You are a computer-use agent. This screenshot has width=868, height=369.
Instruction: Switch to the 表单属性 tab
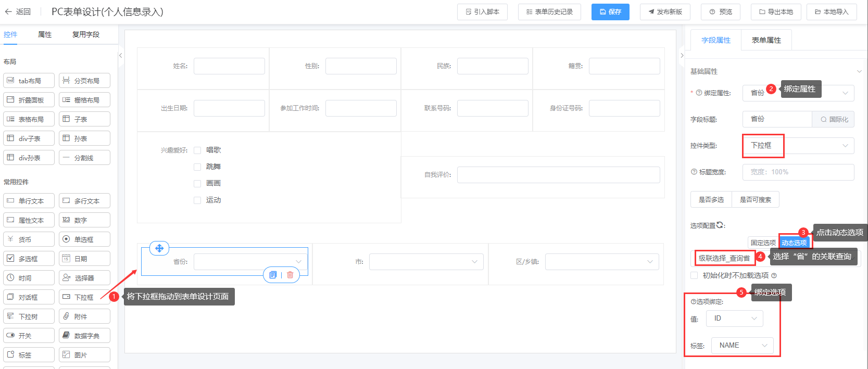pyautogui.click(x=766, y=40)
